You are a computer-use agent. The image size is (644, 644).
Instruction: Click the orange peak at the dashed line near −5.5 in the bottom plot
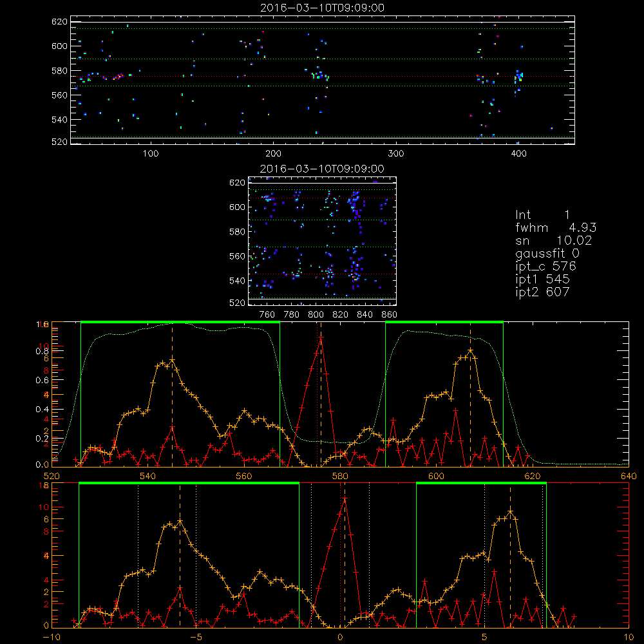pyautogui.click(x=180, y=521)
